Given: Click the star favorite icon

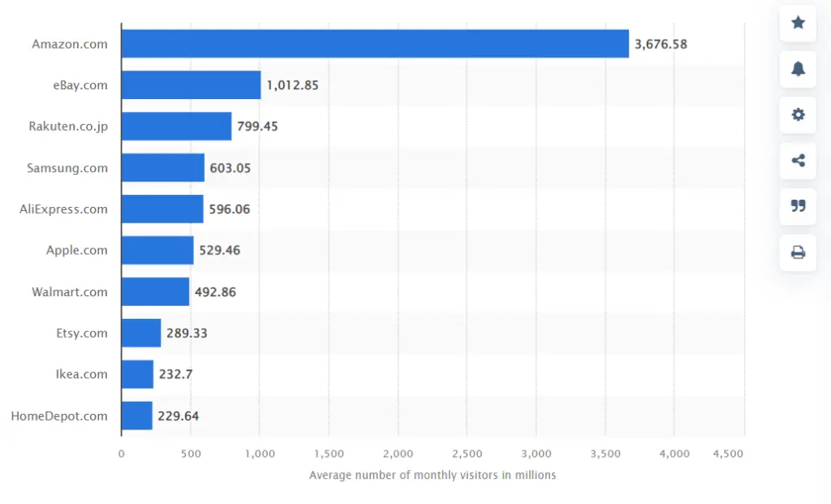Looking at the screenshot, I should click(x=798, y=23).
